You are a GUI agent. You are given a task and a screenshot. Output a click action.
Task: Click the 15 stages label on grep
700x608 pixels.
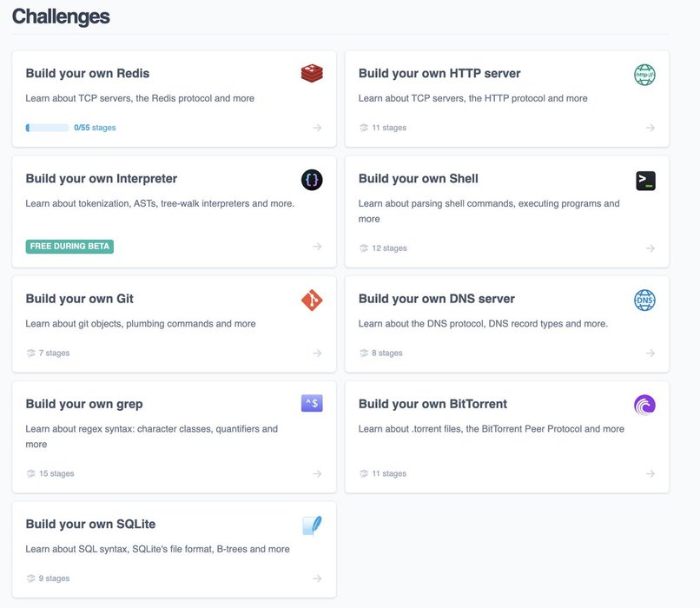pos(56,473)
